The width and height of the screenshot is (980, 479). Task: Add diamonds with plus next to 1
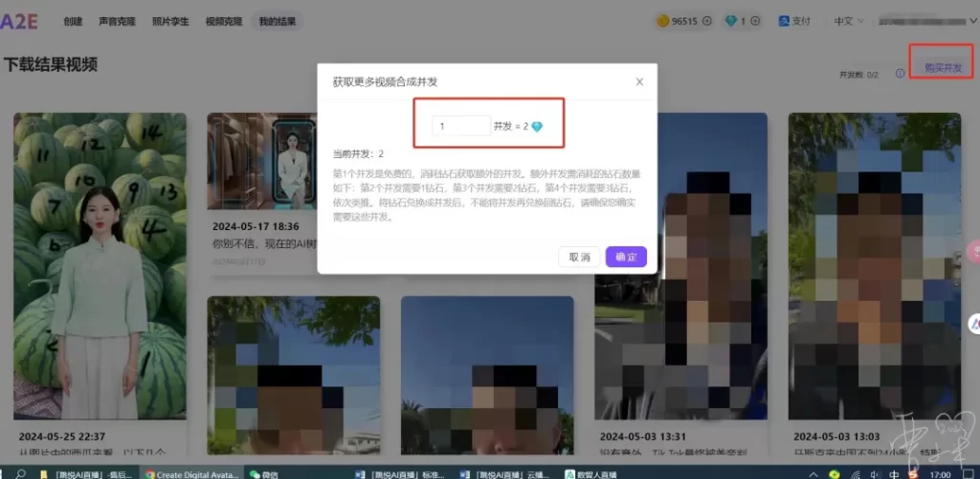754,21
